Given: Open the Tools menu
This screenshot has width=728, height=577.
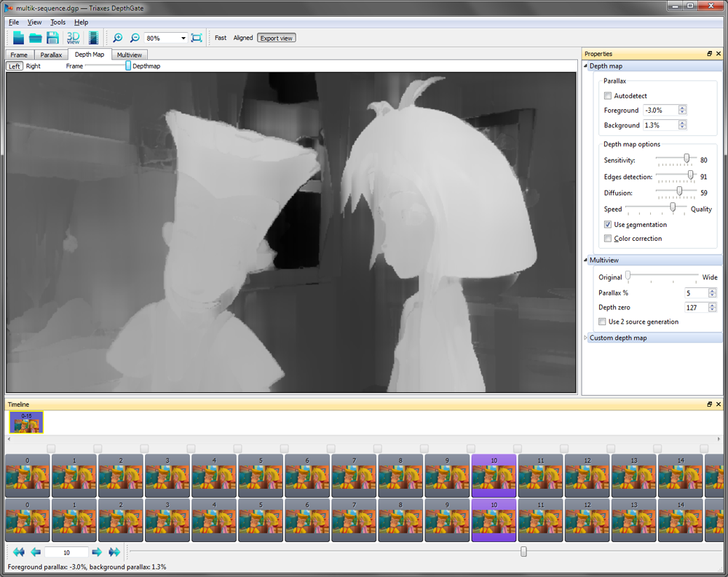Looking at the screenshot, I should point(58,23).
